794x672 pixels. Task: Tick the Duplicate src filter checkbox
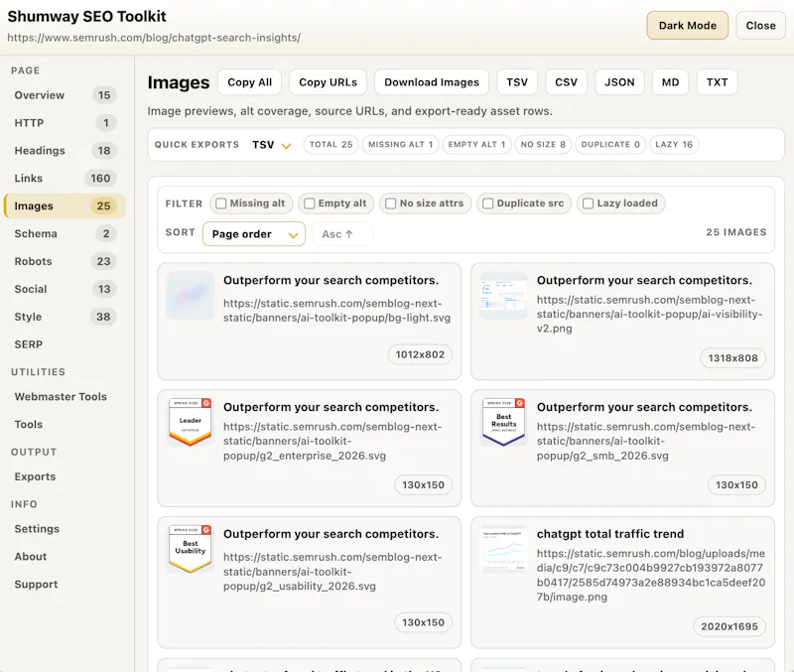[x=487, y=203]
